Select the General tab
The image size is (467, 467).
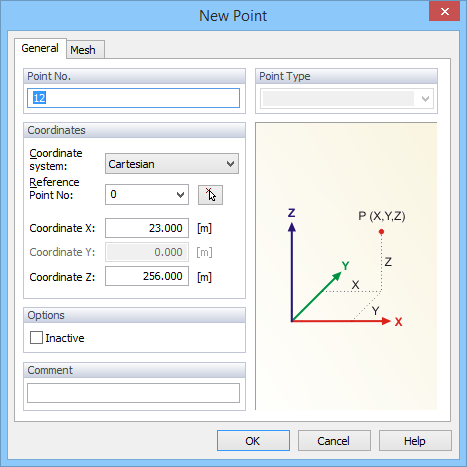coord(40,48)
